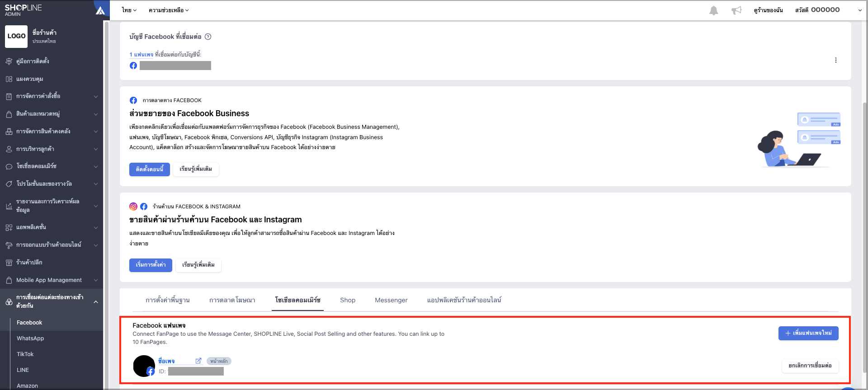Click the โซเชียลคอมเมิร์ซ chat bubble icon in sidebar
The width and height of the screenshot is (868, 390).
click(9, 166)
